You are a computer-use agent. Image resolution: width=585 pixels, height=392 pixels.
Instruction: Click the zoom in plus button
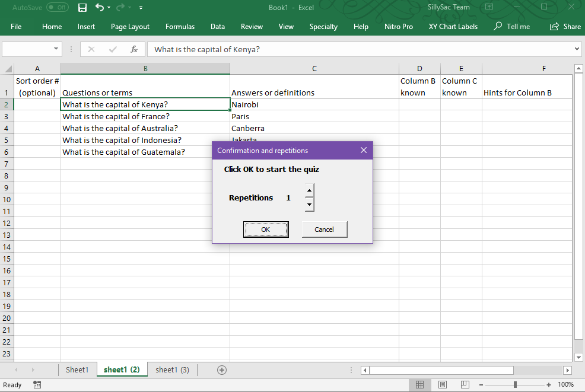pos(548,384)
